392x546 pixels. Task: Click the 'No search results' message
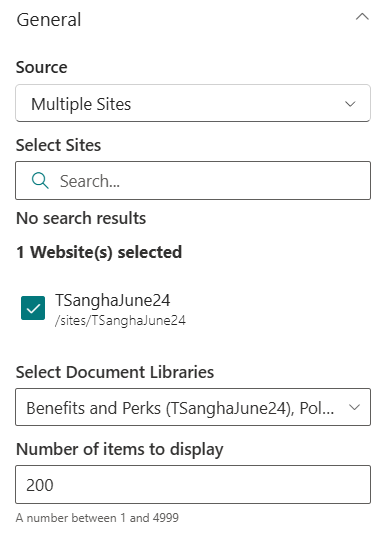tap(81, 218)
